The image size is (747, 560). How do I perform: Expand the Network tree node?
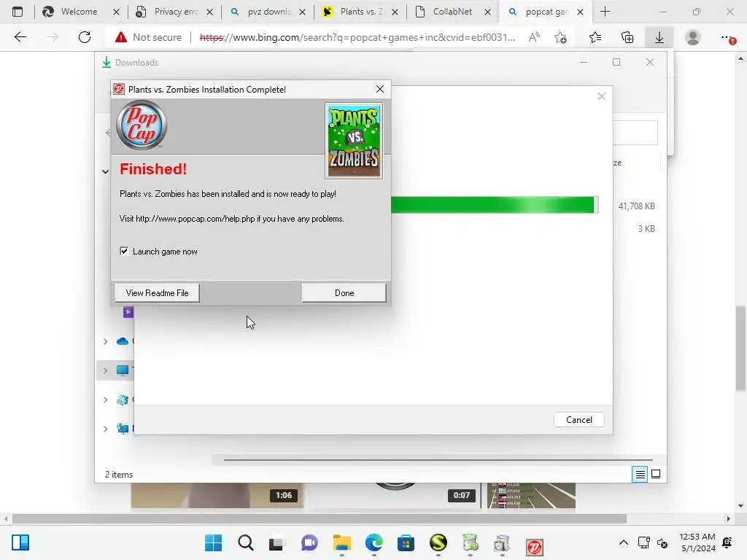coord(105,429)
